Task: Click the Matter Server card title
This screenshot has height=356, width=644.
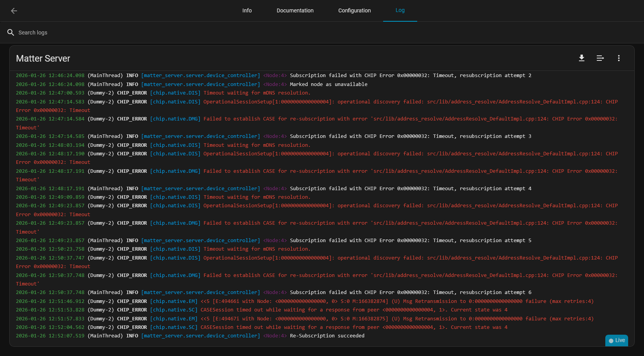Action: [43, 58]
